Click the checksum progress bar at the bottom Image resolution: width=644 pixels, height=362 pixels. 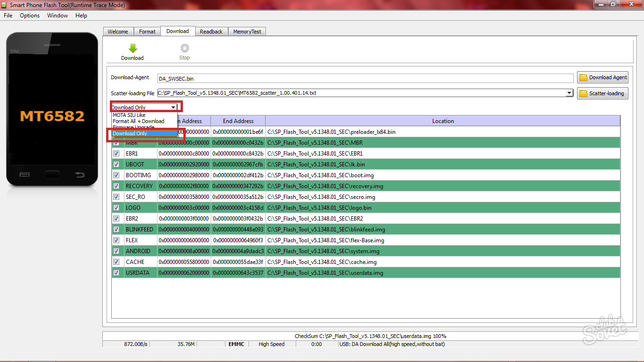(x=370, y=336)
